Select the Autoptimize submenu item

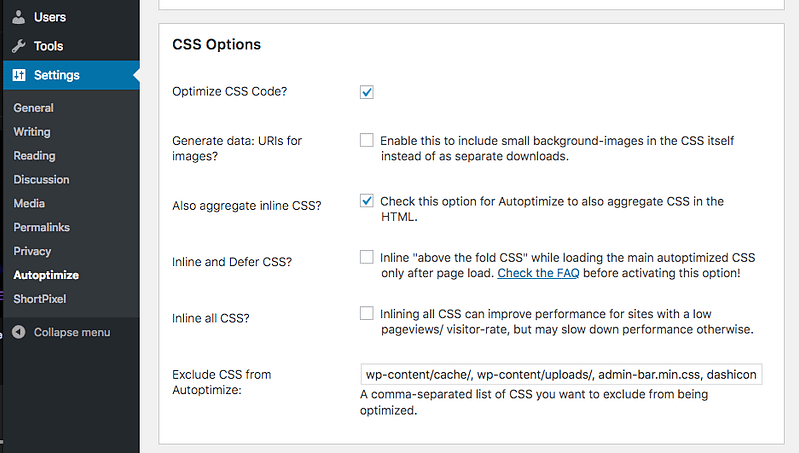pyautogui.click(x=46, y=275)
